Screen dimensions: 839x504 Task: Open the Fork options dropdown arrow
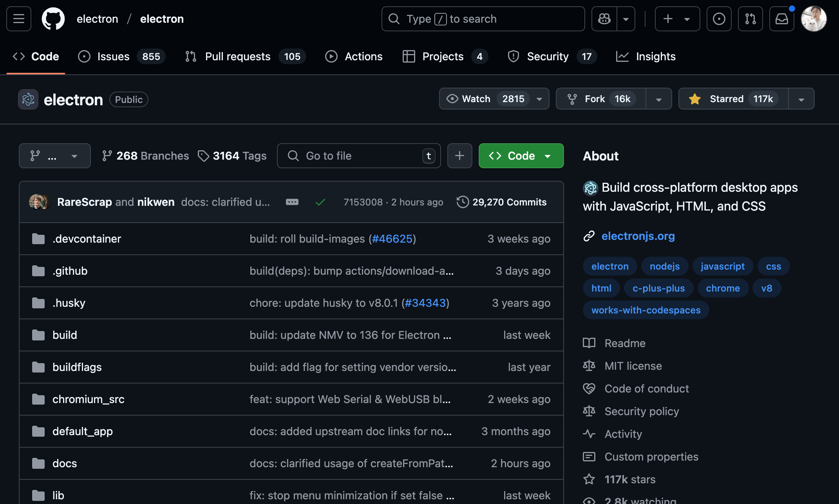click(x=658, y=99)
